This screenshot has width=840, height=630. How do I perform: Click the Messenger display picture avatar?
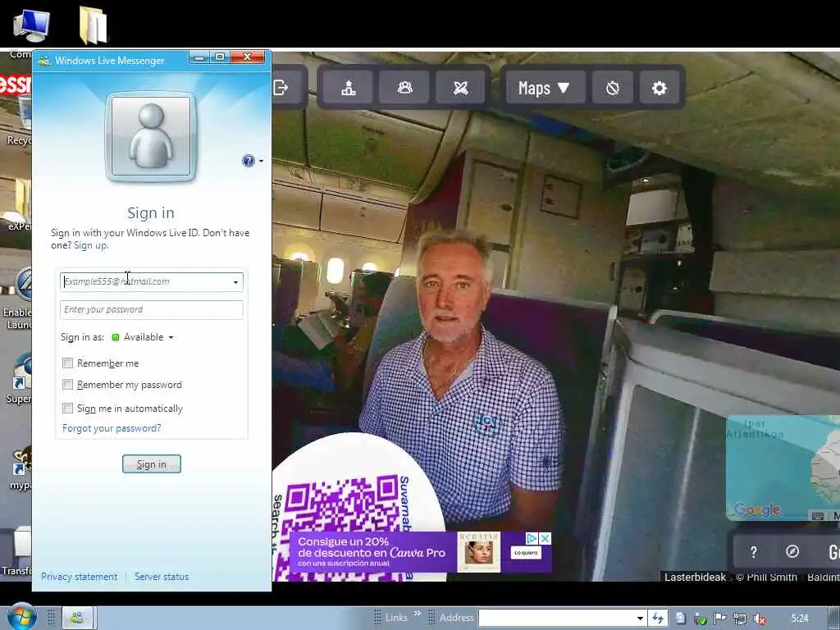(151, 137)
